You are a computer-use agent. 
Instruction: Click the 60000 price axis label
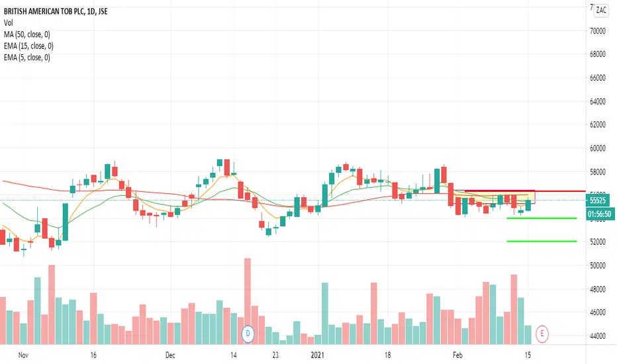(597, 148)
